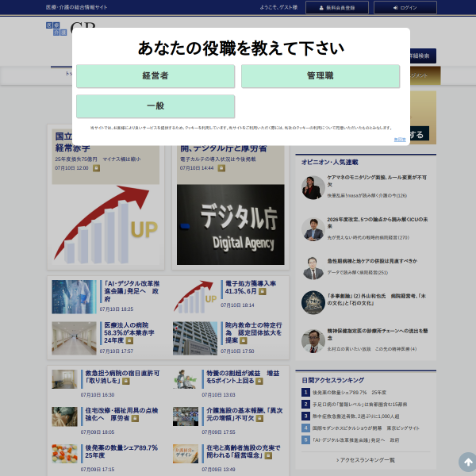Open the 電子処方箋導入率 41.3% article
This screenshot has height=476, width=476.
(251, 287)
